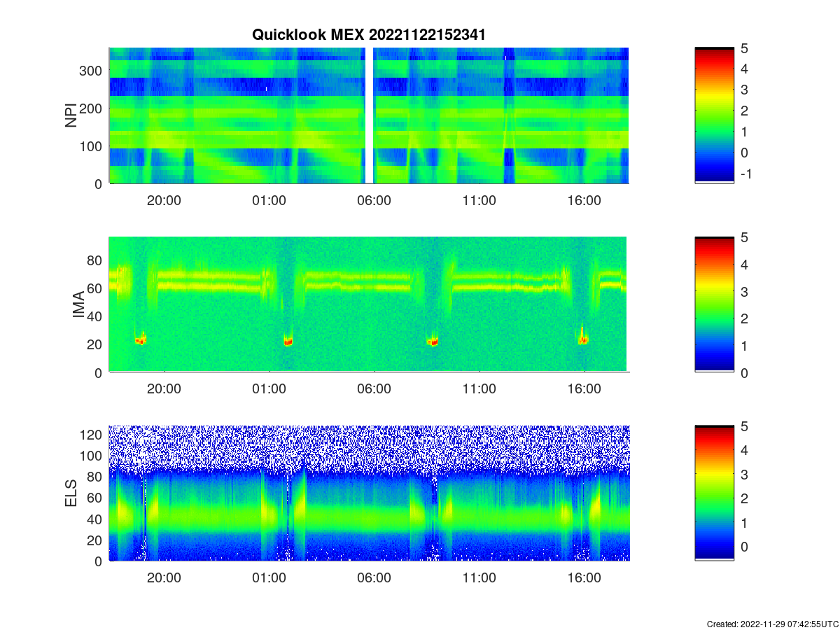Click the 100 tick on the NPI y-axis
This screenshot has height=630, width=840.
(92, 146)
